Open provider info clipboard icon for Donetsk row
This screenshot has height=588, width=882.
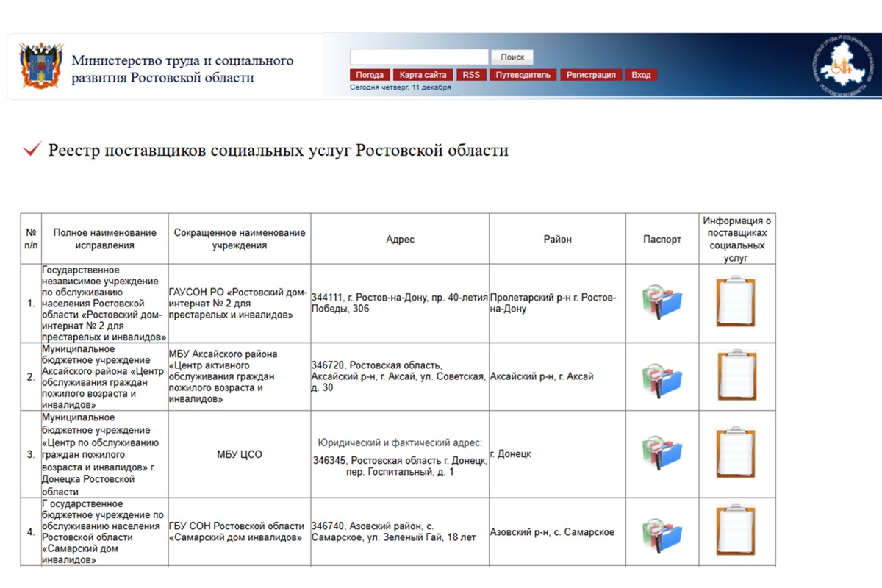736,453
